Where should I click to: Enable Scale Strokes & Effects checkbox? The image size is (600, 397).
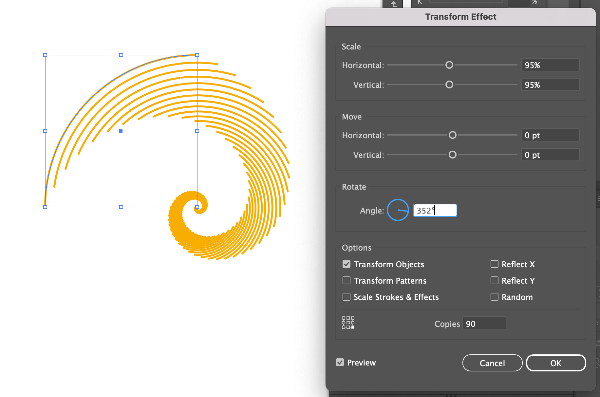[x=346, y=297]
